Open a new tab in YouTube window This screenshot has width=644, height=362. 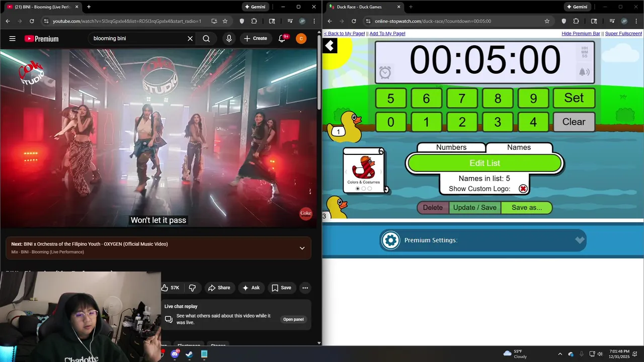[89, 7]
